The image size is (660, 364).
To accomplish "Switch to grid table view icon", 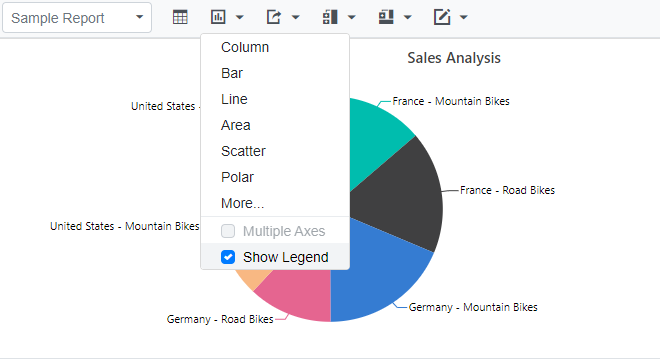I will pyautogui.click(x=180, y=17).
